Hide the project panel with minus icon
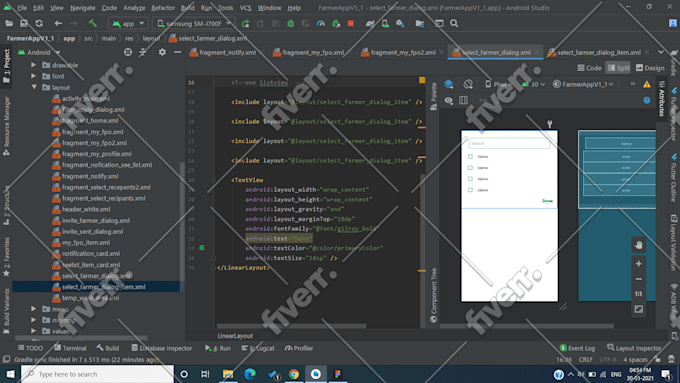This screenshot has width=680, height=383. (x=177, y=52)
